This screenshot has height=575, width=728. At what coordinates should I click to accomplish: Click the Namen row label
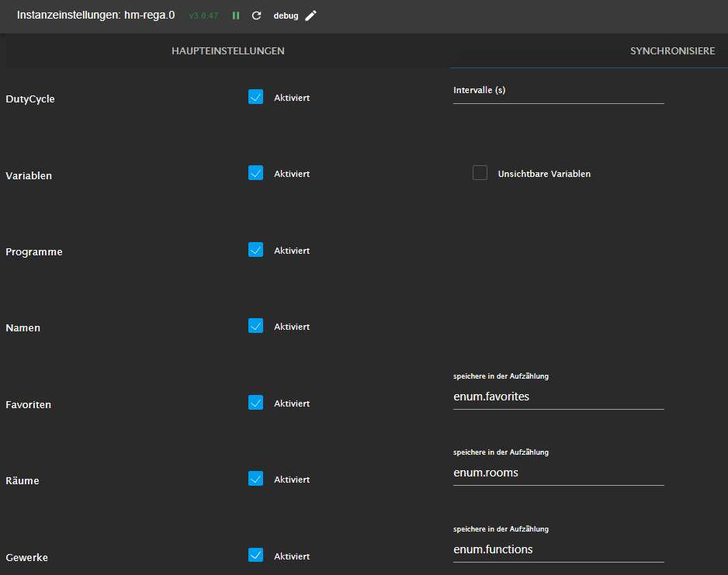tap(23, 328)
